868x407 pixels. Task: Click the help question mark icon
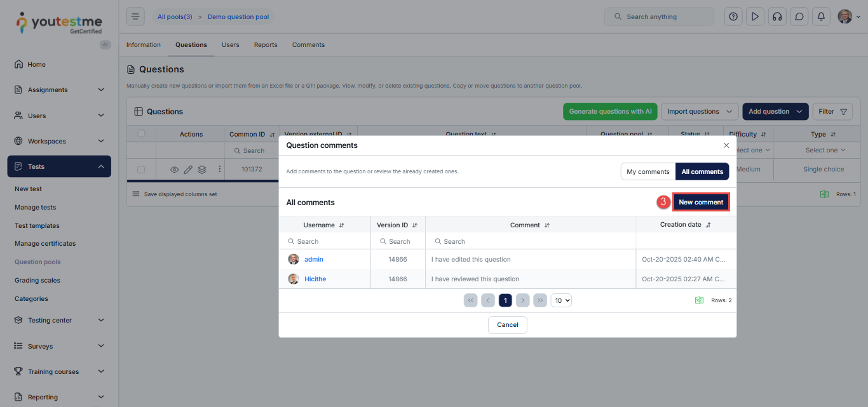point(733,17)
